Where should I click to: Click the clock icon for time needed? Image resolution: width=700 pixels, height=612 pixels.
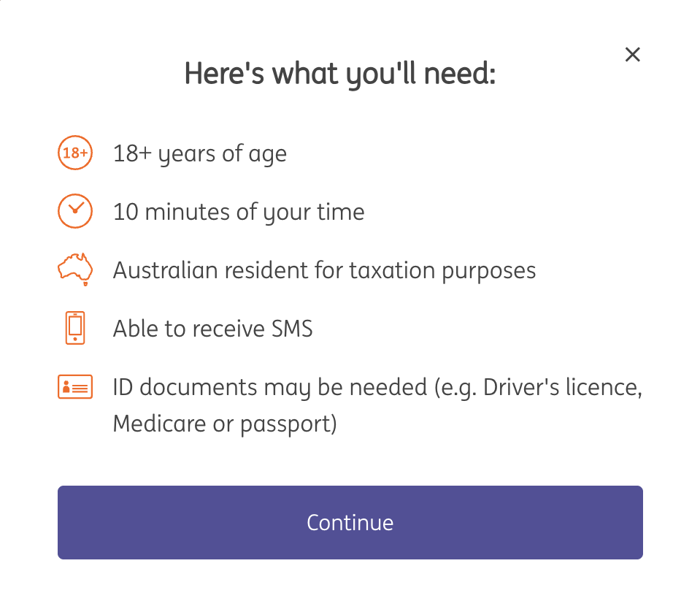click(75, 212)
